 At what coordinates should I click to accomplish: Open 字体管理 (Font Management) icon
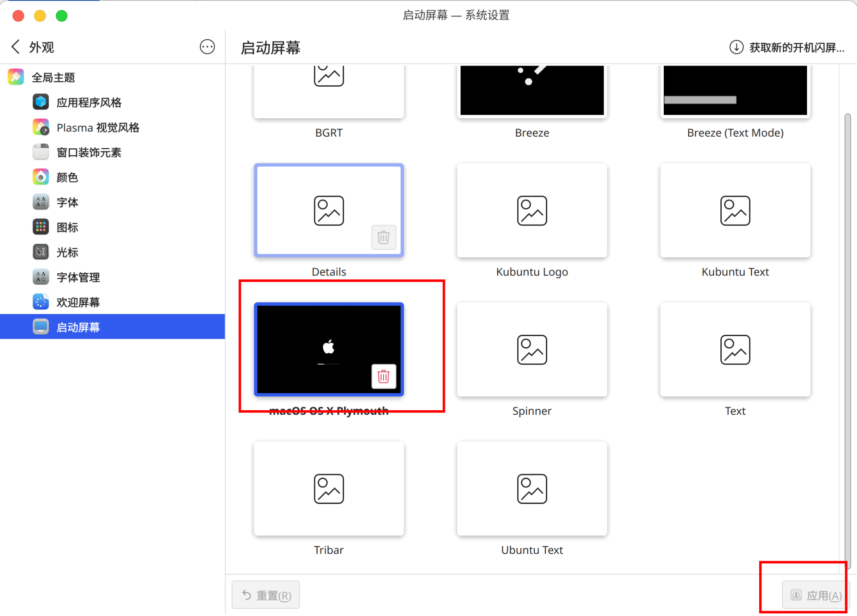[x=41, y=277]
